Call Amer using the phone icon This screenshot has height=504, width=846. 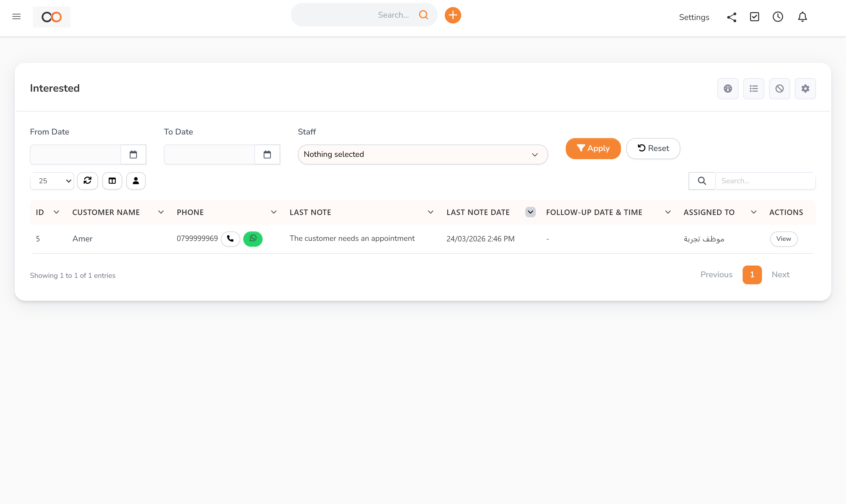point(230,239)
